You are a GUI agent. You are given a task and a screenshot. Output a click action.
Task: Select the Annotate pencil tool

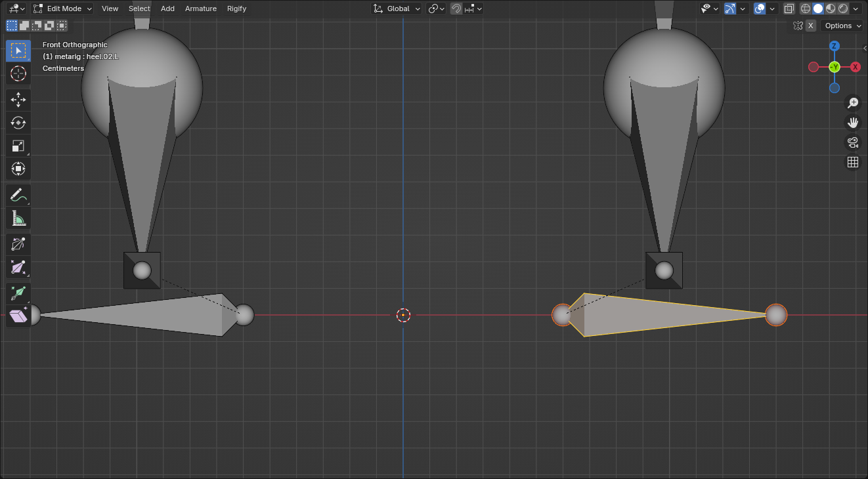18,195
